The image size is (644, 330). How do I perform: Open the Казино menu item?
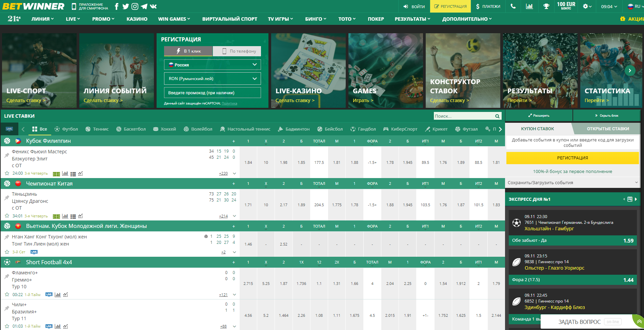[x=137, y=19]
